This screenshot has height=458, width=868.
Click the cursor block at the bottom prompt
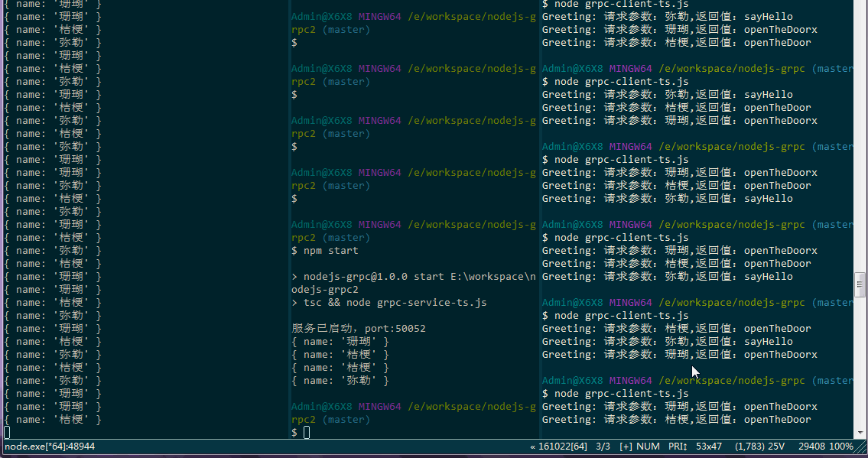[x=306, y=432]
